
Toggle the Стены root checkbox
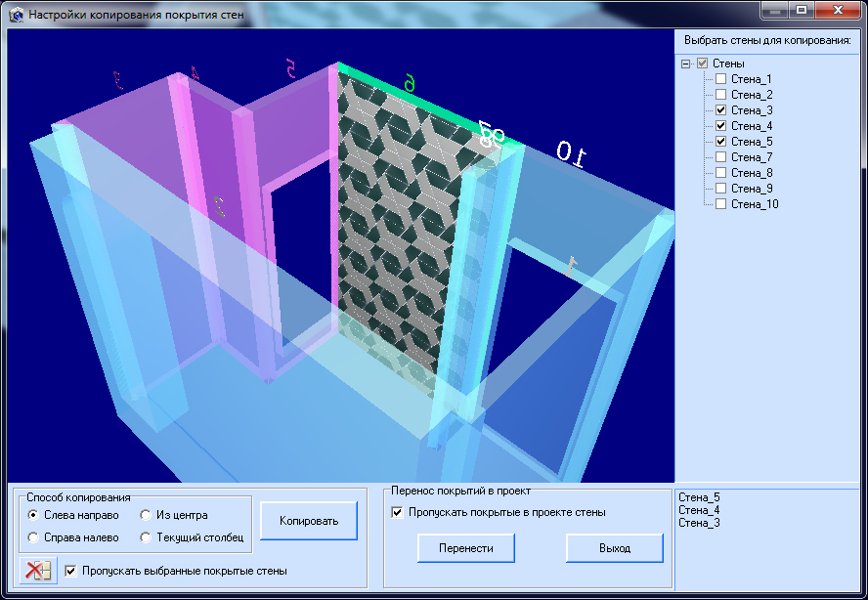(x=701, y=64)
